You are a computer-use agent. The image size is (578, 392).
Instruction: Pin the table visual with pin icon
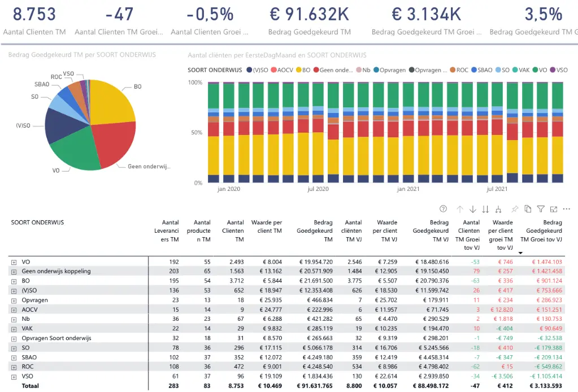tap(515, 209)
